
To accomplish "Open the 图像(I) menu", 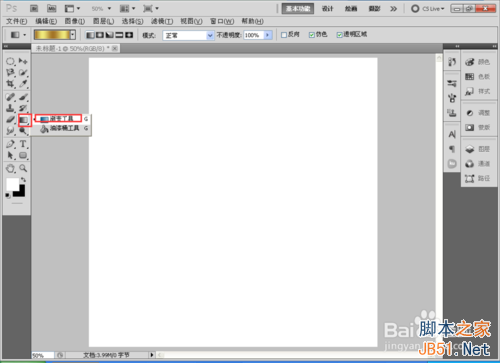I will click(x=75, y=21).
